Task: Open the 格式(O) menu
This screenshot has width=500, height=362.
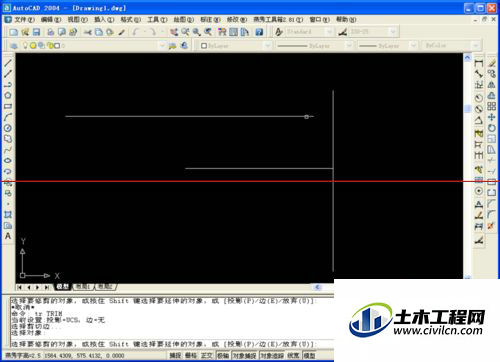Action: coord(131,20)
